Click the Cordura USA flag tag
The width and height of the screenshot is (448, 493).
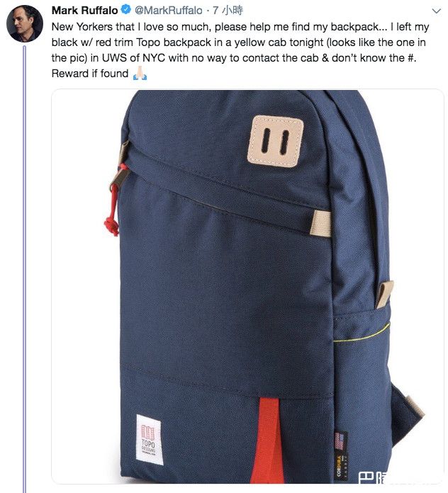point(340,455)
